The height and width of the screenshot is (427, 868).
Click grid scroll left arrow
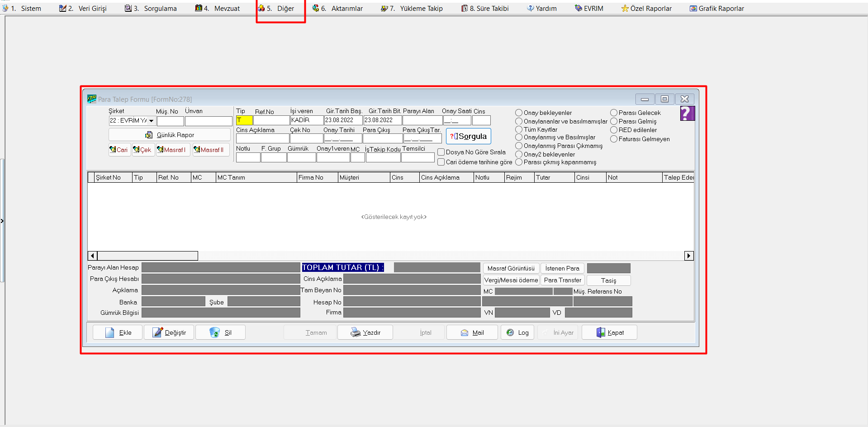tap(92, 256)
